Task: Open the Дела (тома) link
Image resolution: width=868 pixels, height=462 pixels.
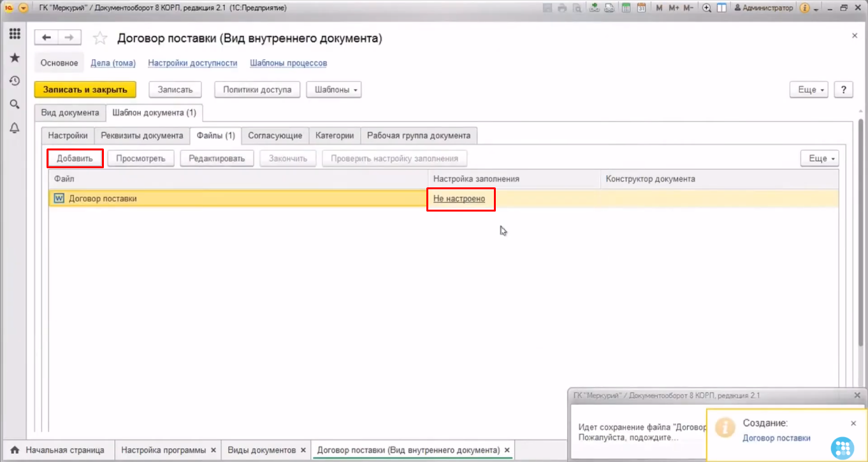Action: [113, 63]
